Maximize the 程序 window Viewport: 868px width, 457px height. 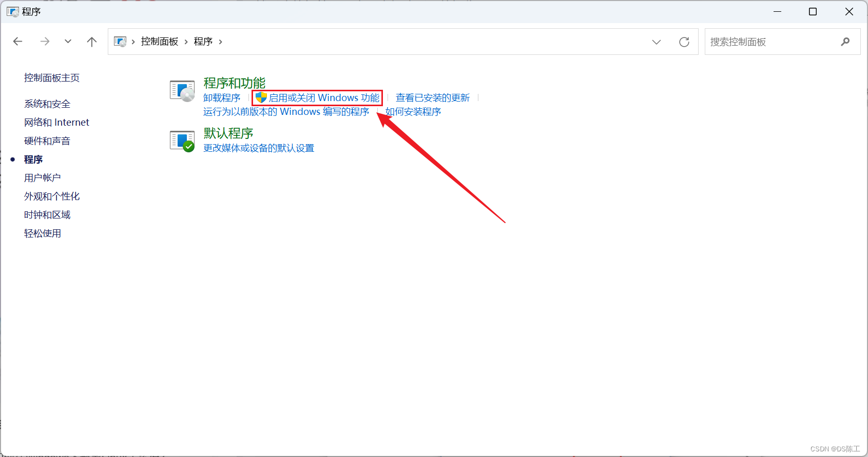pos(813,11)
